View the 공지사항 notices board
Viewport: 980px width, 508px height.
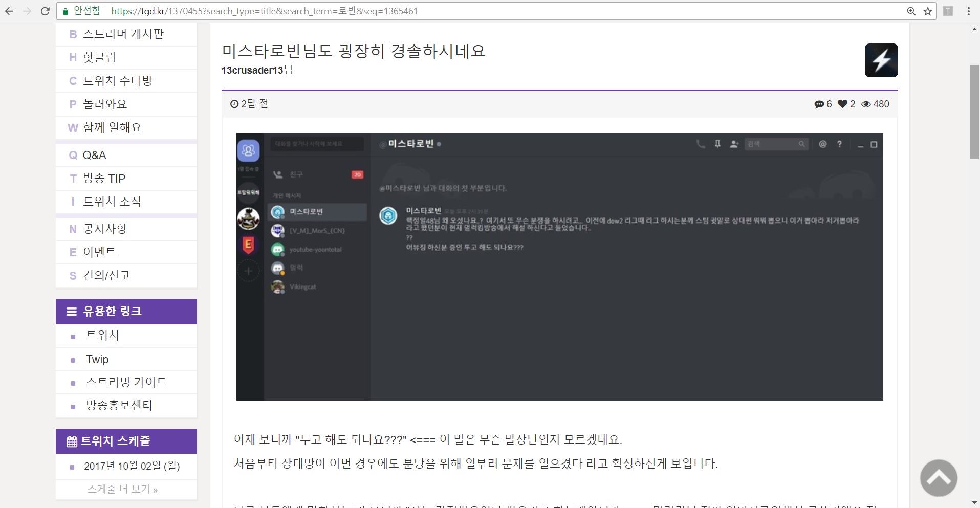click(126, 229)
